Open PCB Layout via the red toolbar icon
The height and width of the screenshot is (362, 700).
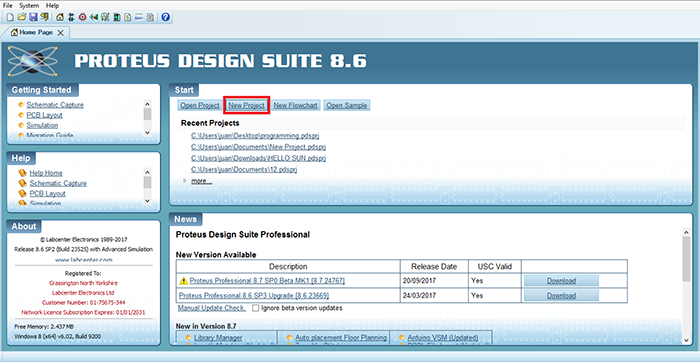tap(82, 17)
